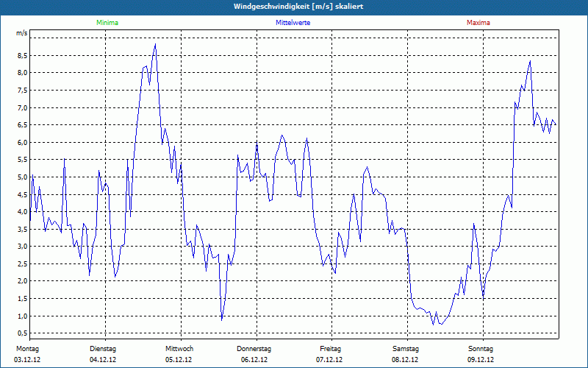Screen dimensions: 588x368
Task: Click the 5,5 y-axis value
Action: tap(22, 160)
